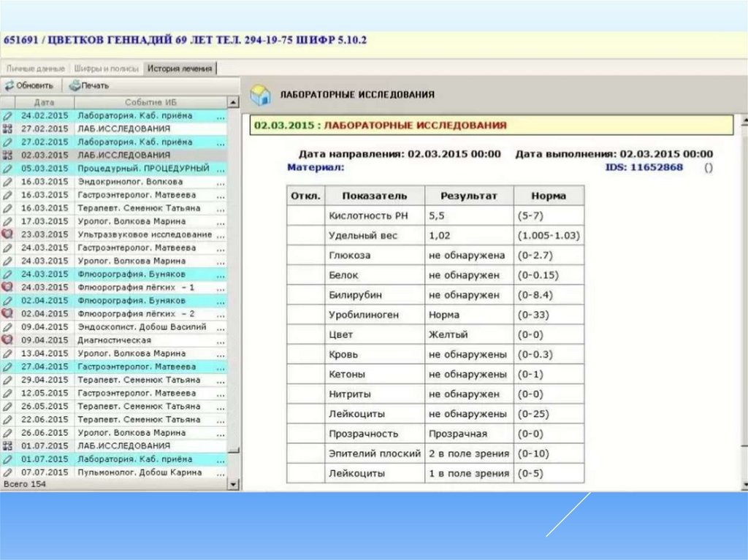Expand the ellipsis of the 27.04.2015 Гастроэнтеролог row
Image resolution: width=748 pixels, height=560 pixels.
221,368
